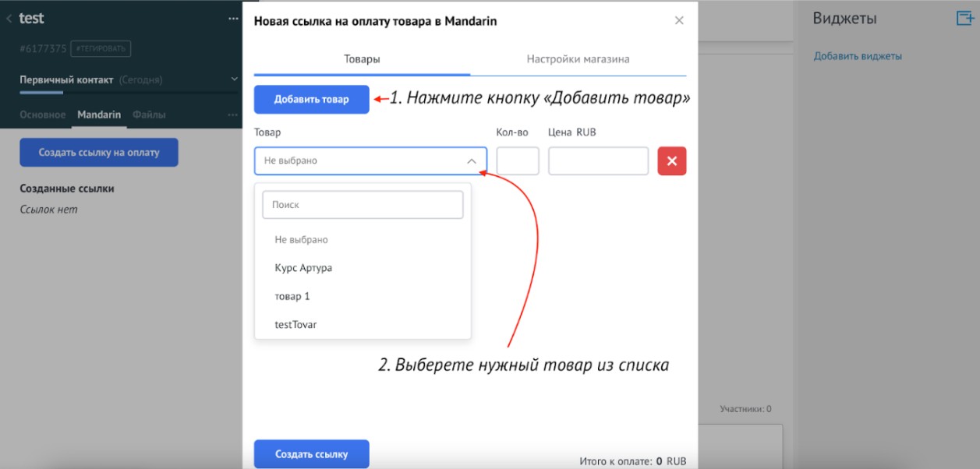Viewport: 980px width, 469px height.
Task: Open the Настройки магазина tab
Action: coord(578,59)
